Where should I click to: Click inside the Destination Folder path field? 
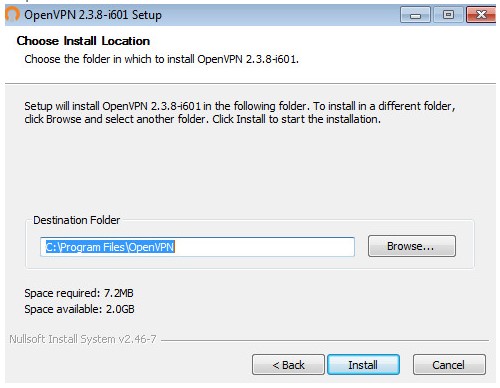pos(197,247)
